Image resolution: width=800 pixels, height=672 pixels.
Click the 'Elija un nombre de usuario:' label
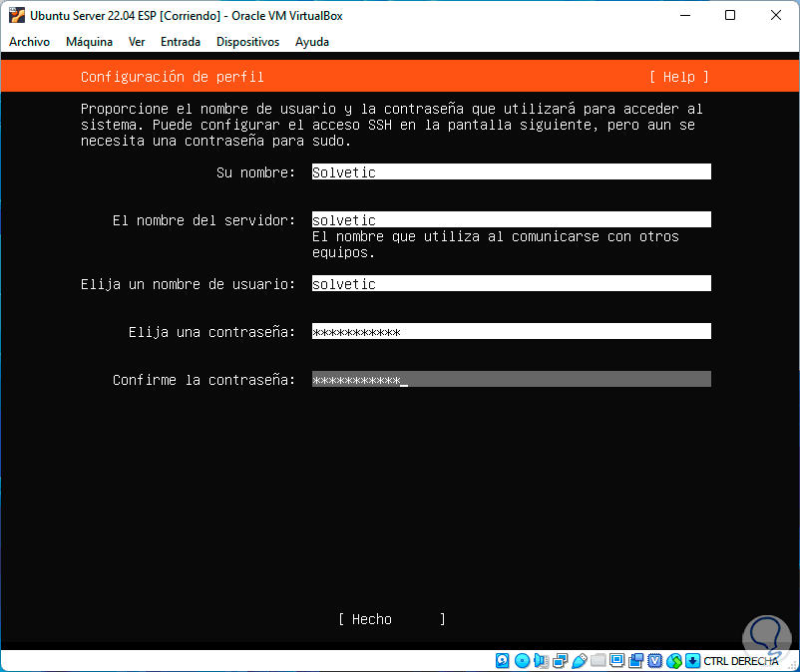[x=188, y=284]
